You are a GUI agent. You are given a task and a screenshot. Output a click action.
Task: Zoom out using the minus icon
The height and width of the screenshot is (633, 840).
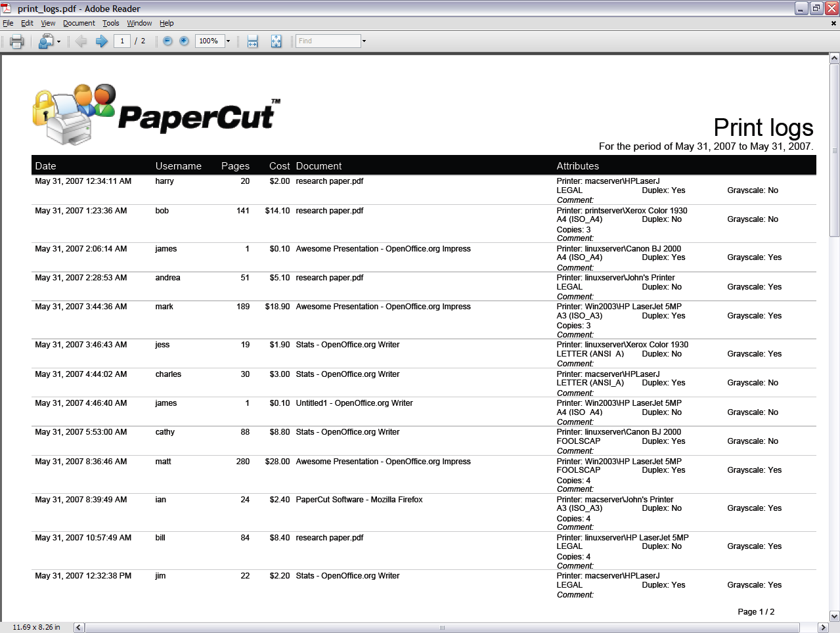(x=167, y=41)
